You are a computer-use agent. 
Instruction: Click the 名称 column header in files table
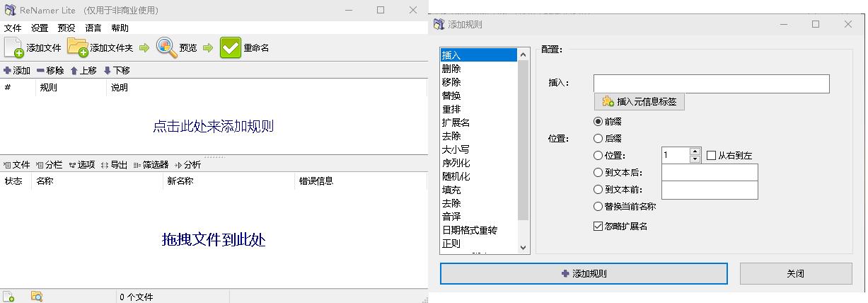98,181
